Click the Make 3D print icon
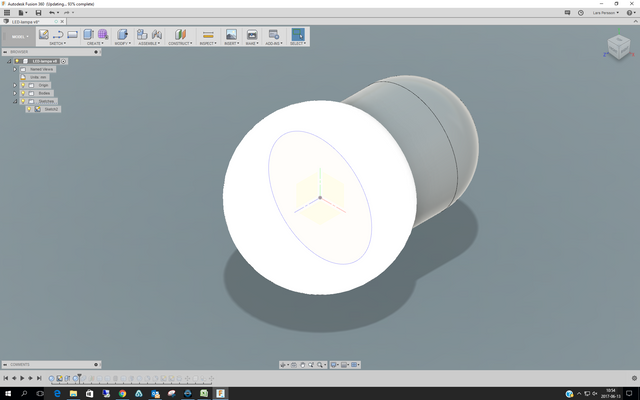 click(252, 34)
